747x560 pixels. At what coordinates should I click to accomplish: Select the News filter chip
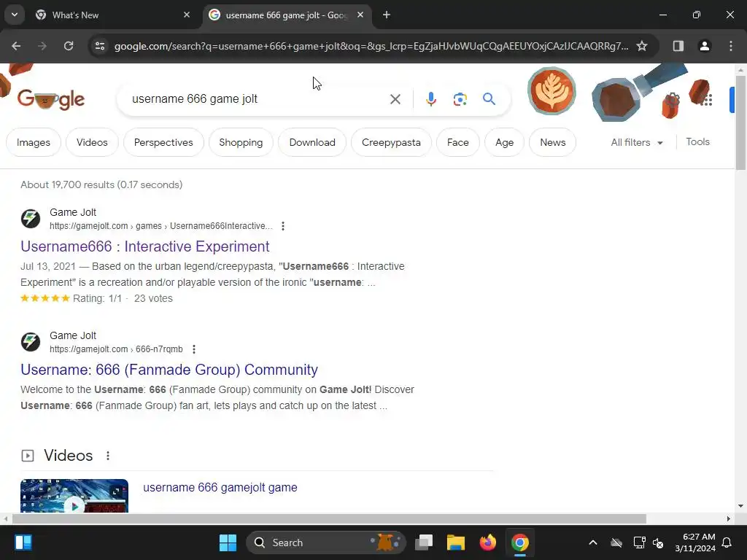tap(553, 142)
